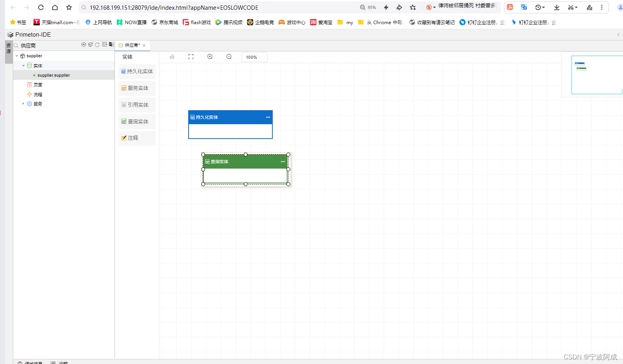Close the 供应商* editor tab

point(144,46)
